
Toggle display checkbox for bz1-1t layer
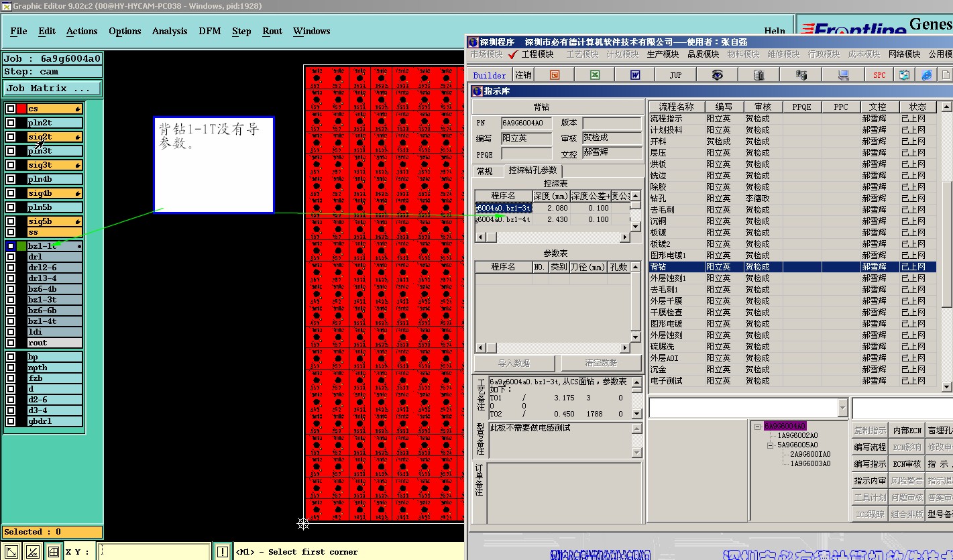(11, 246)
